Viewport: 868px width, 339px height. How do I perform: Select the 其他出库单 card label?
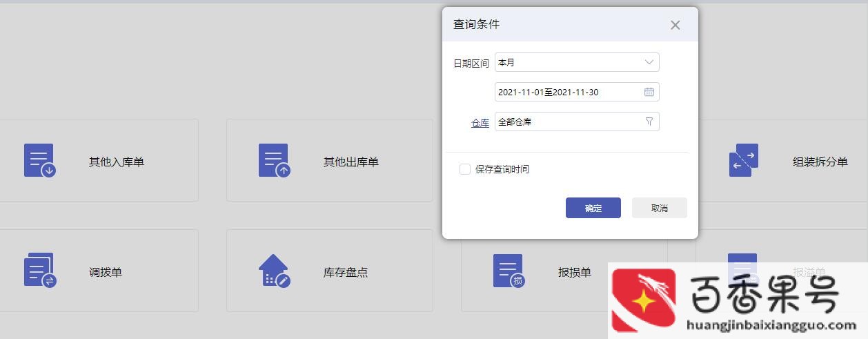coord(351,162)
